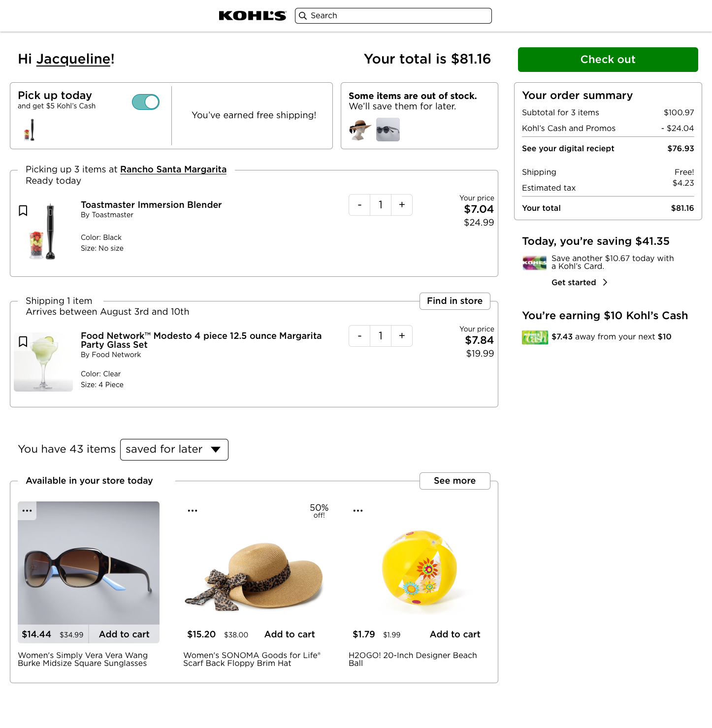Click the Kohl's Card icon
Viewport: 712px width, 728px height.
[535, 263]
